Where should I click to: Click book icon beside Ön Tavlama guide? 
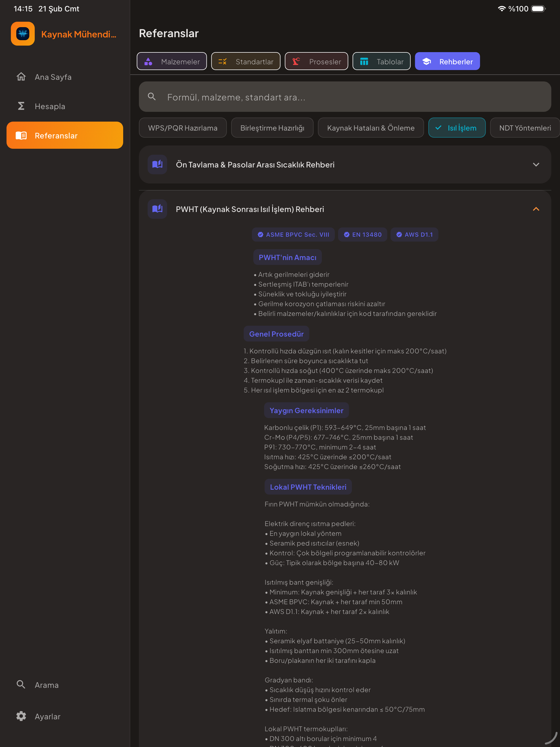[157, 164]
